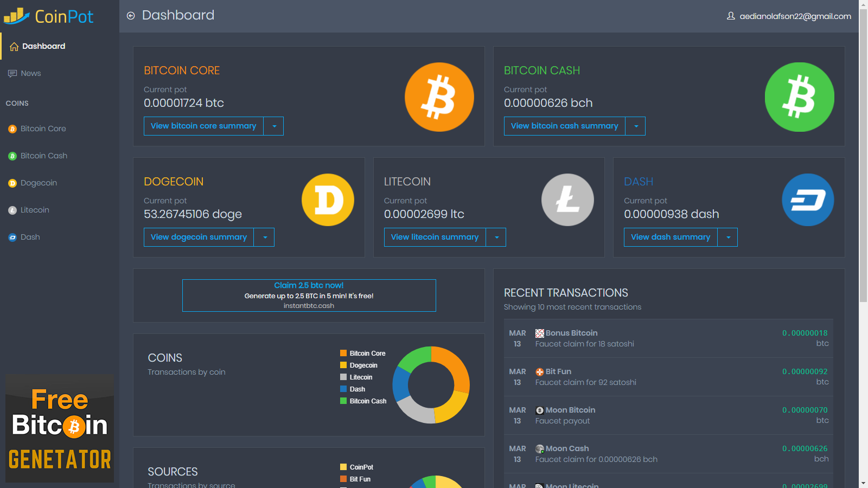Click the News chat icon in sidebar
Image resolution: width=868 pixels, height=488 pixels.
tap(12, 74)
